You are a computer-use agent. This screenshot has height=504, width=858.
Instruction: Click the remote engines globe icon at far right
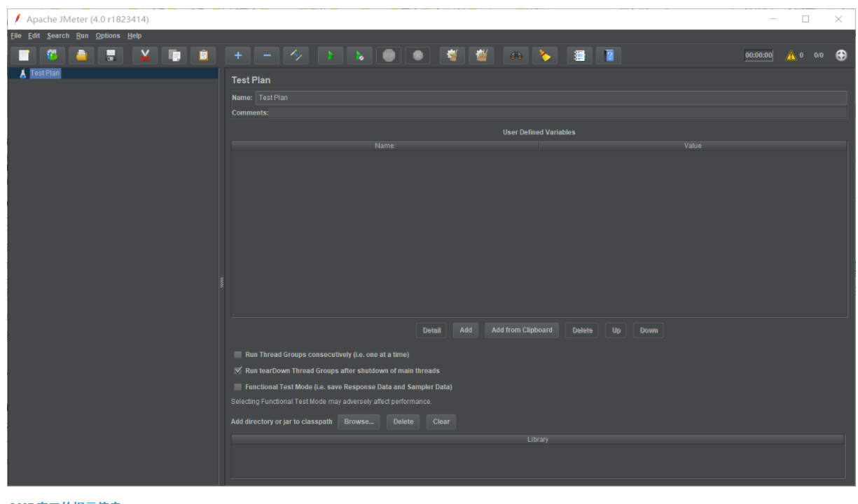pos(841,55)
